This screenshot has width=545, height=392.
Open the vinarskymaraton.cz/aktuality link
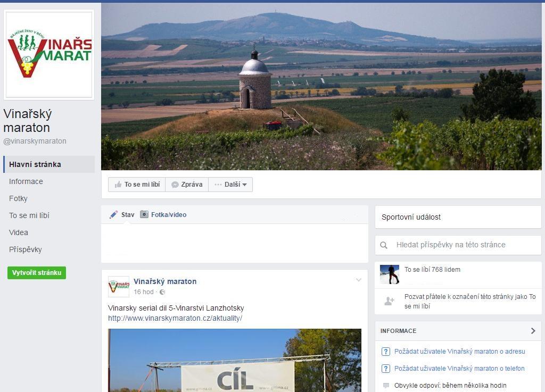175,318
